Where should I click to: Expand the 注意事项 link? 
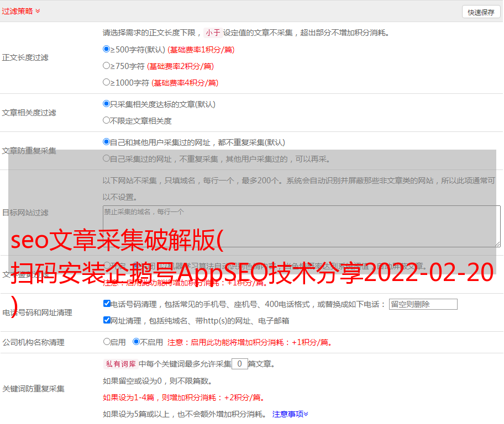(290, 414)
